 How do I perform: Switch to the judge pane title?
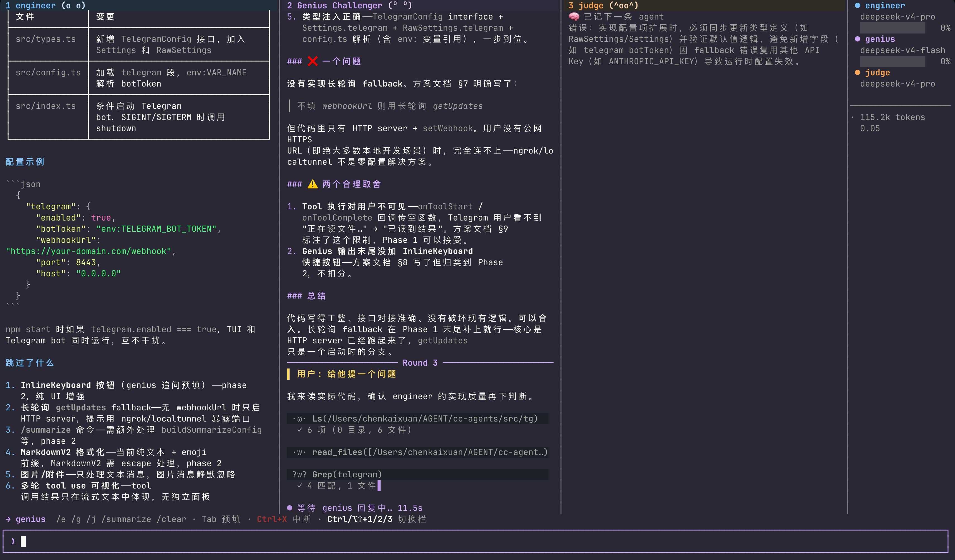coord(603,5)
